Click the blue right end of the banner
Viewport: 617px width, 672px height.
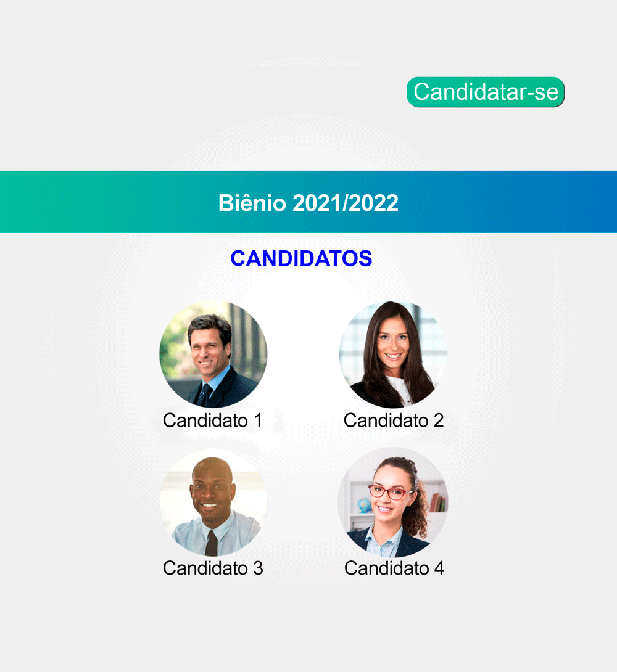point(591,202)
